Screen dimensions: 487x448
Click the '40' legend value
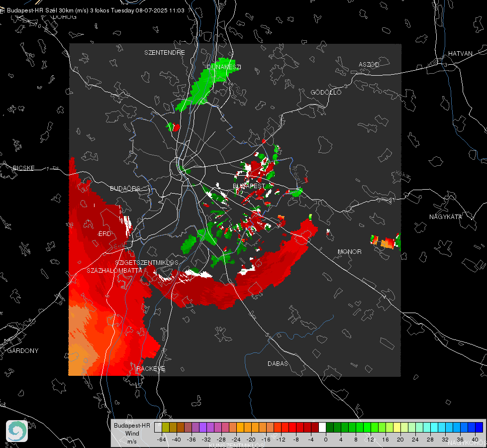click(475, 440)
